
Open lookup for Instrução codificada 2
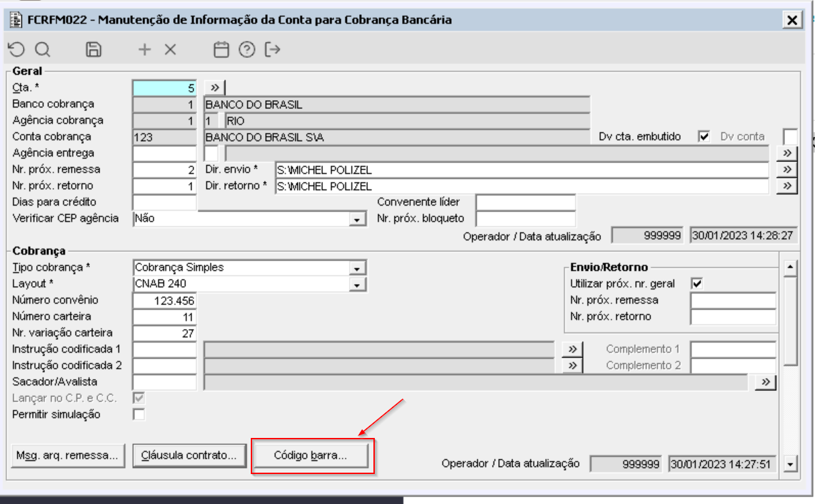(x=572, y=365)
